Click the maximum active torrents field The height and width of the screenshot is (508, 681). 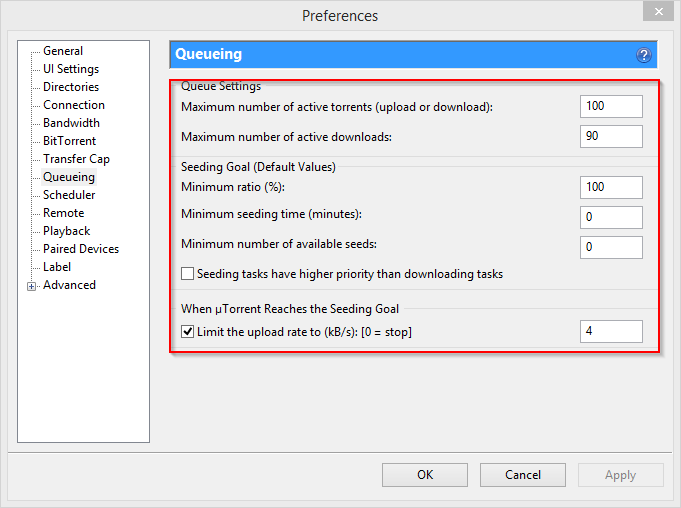[611, 106]
